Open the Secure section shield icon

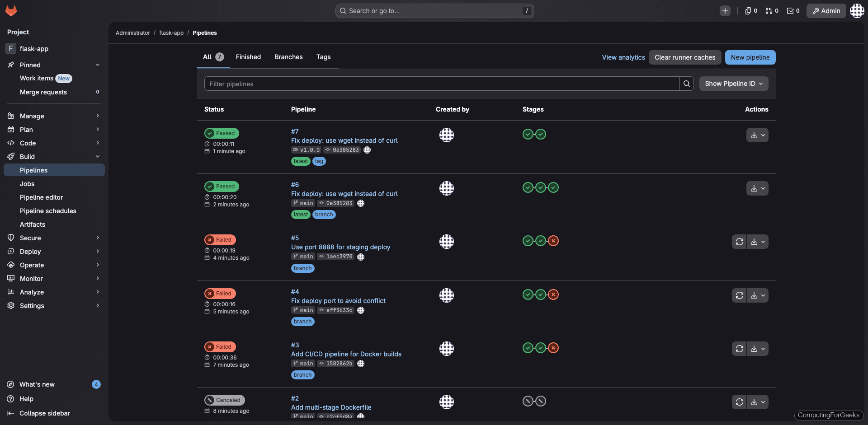tap(11, 238)
